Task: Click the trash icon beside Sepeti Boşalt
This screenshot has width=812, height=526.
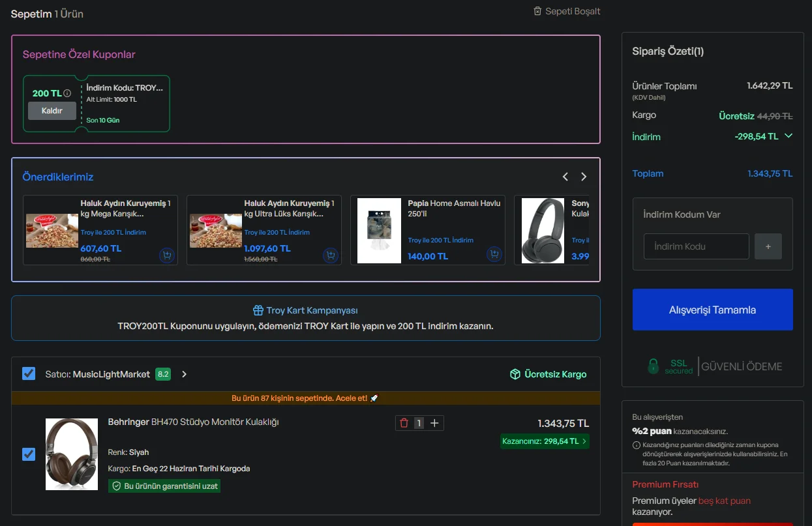Action: [x=537, y=11]
